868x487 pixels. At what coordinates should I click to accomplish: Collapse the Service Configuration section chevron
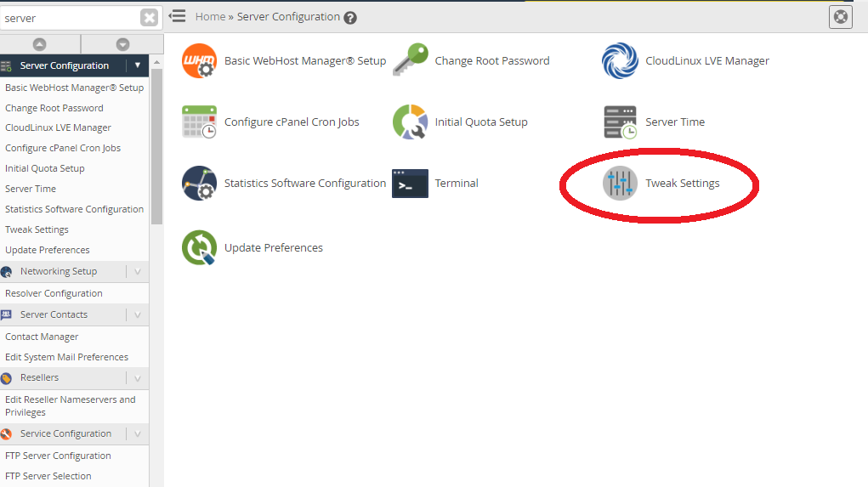point(137,433)
